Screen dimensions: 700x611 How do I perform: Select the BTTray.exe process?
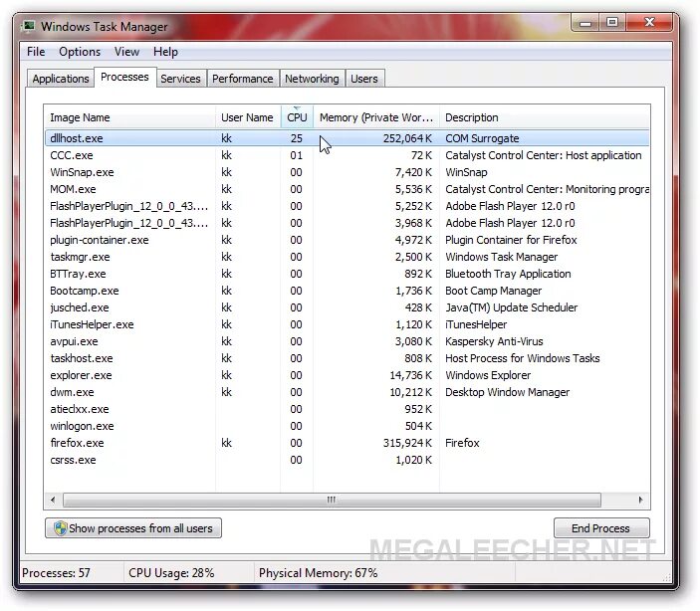click(347, 274)
